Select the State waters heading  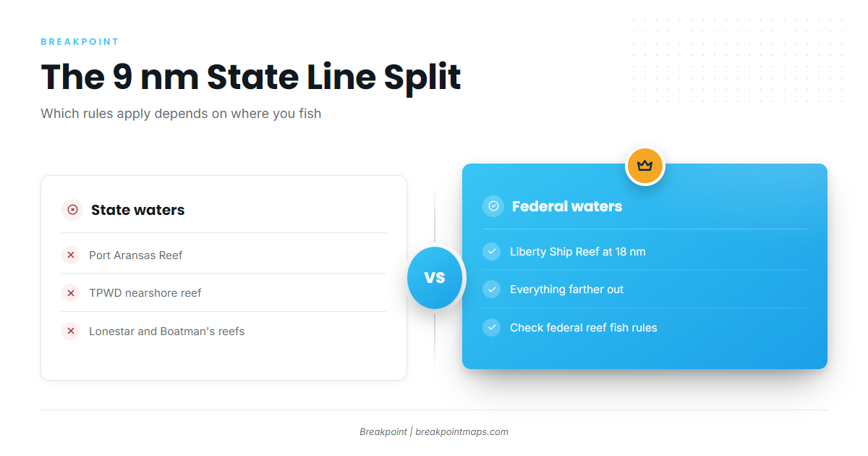tap(137, 210)
